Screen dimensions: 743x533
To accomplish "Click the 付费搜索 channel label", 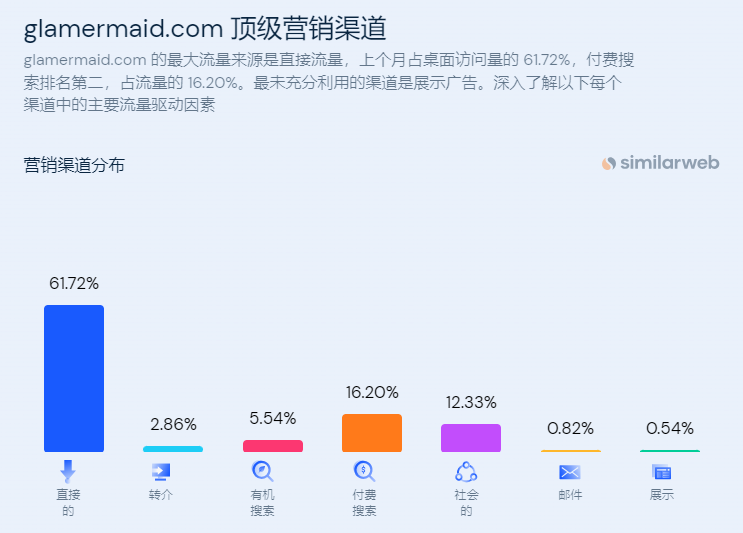I will (364, 503).
